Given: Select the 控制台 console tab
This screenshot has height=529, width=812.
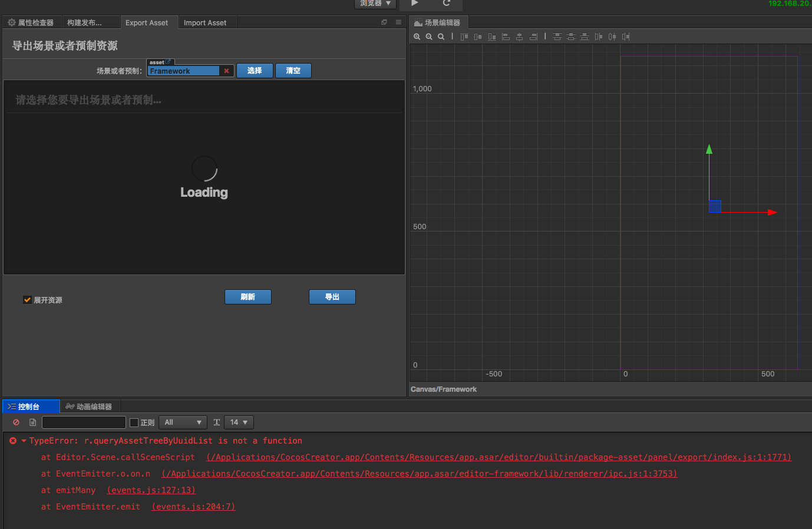Looking at the screenshot, I should pyautogui.click(x=31, y=406).
